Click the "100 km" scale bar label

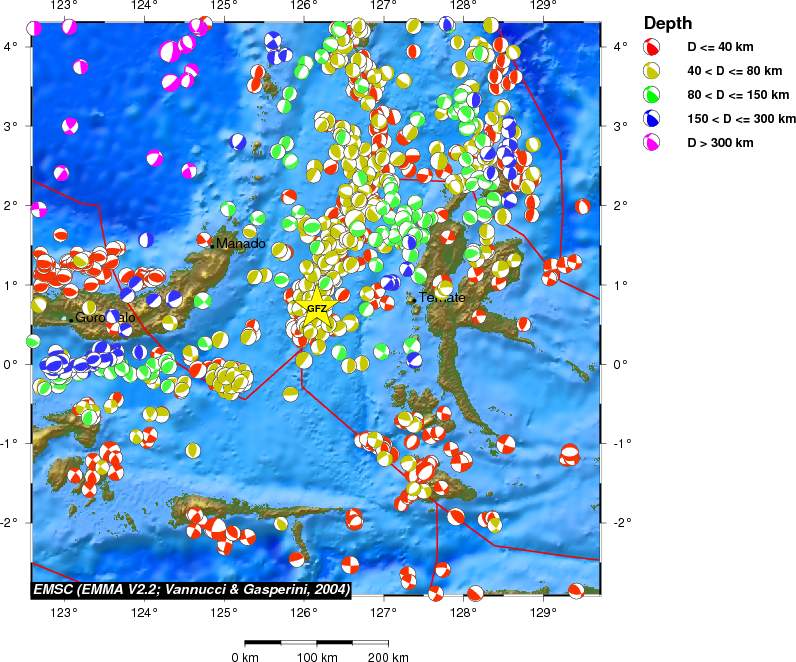pos(316,657)
